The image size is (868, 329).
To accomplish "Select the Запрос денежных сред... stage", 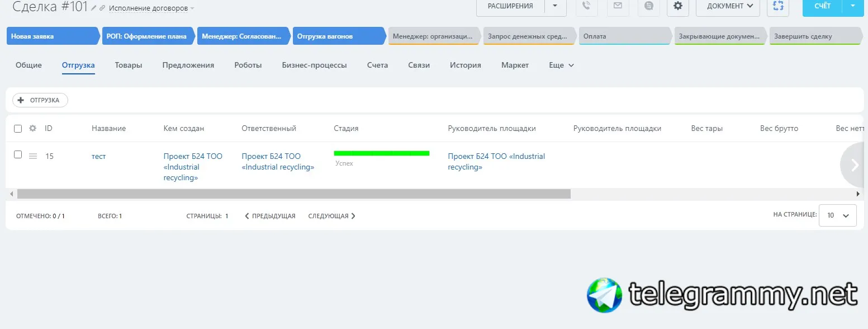I will (530, 36).
